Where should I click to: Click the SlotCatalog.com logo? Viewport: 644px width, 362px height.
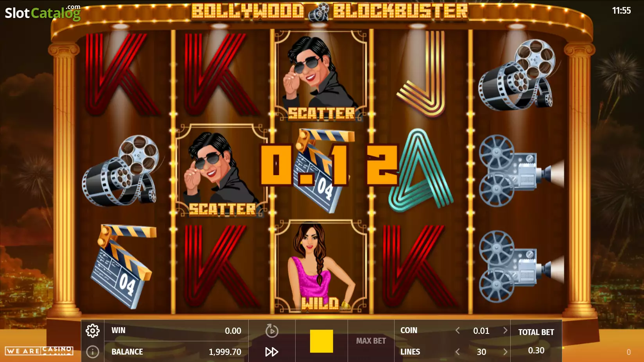tap(43, 13)
